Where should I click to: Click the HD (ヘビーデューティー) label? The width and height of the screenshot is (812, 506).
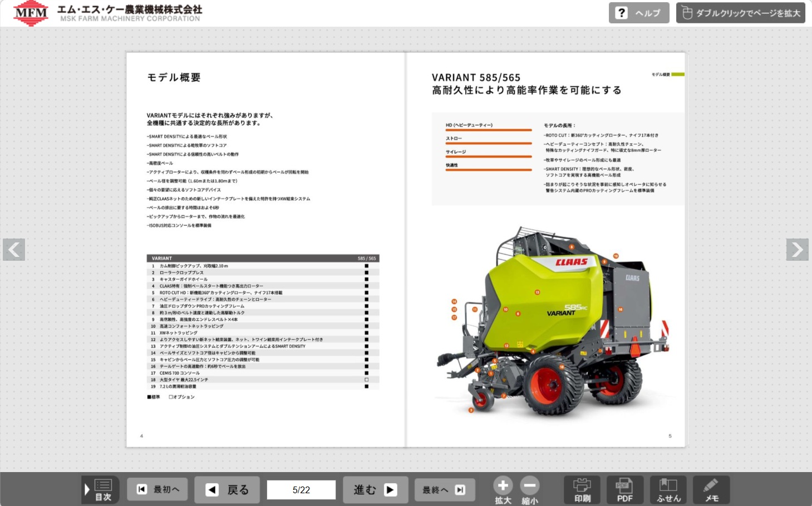[x=469, y=125]
